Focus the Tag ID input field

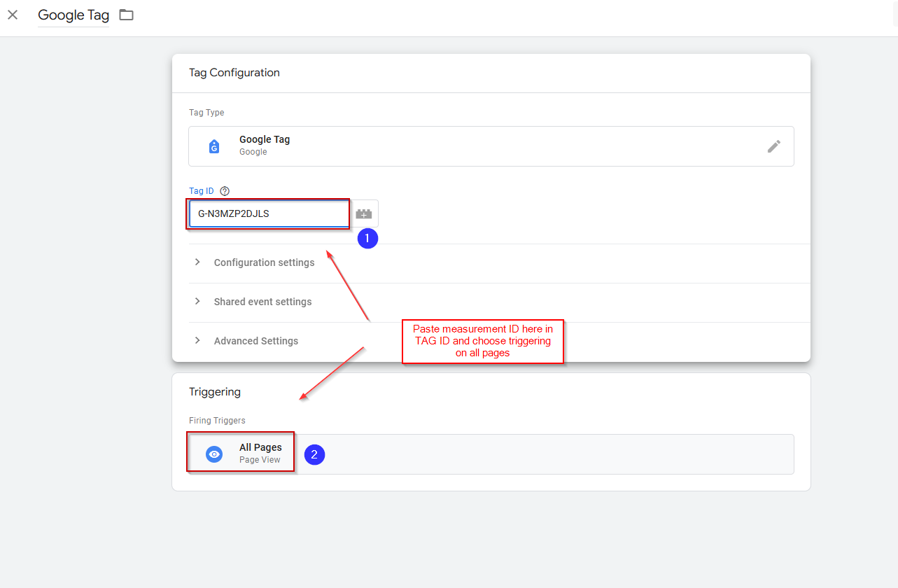(269, 213)
